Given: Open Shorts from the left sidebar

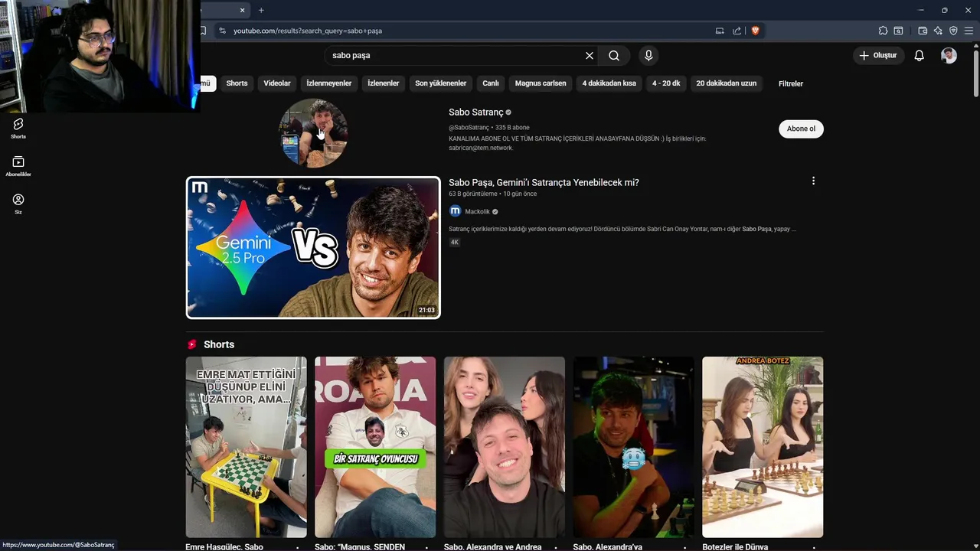Looking at the screenshot, I should [18, 128].
